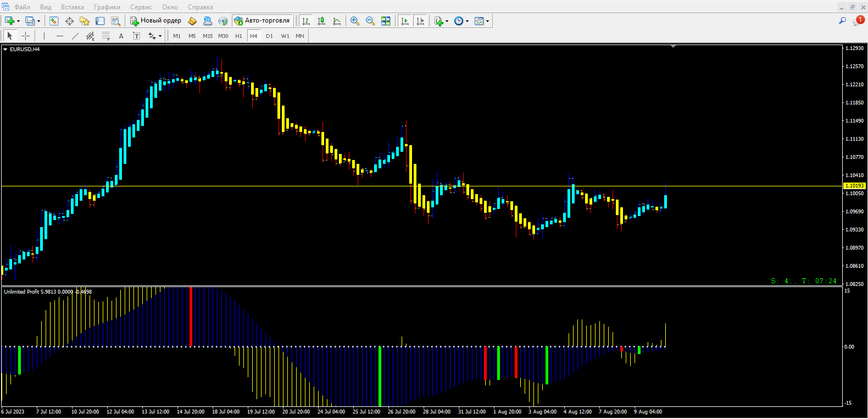Open the Navigator panel icon
This screenshot has width=868, height=419.
(85, 21)
